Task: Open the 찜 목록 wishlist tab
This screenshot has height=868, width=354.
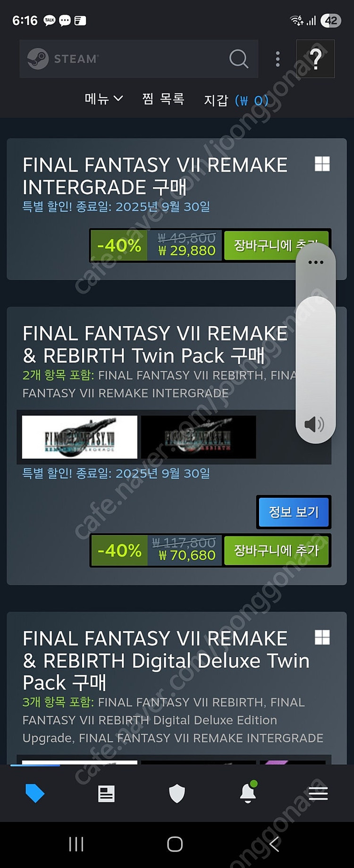Action: coord(163,99)
